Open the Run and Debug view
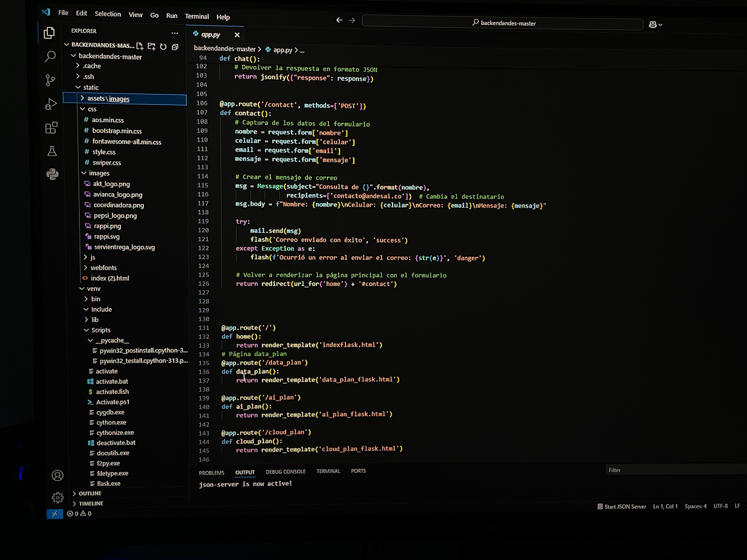 click(x=51, y=104)
